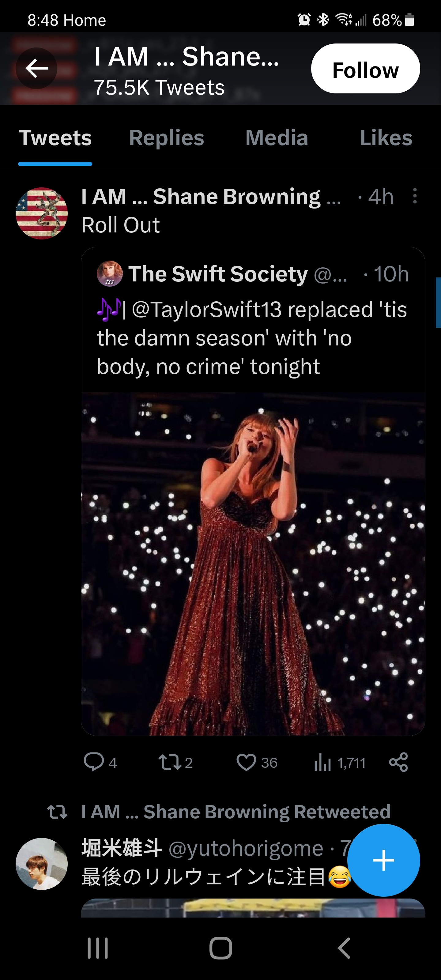Open the Taylor Swift concert photo
The width and height of the screenshot is (441, 980).
253,563
